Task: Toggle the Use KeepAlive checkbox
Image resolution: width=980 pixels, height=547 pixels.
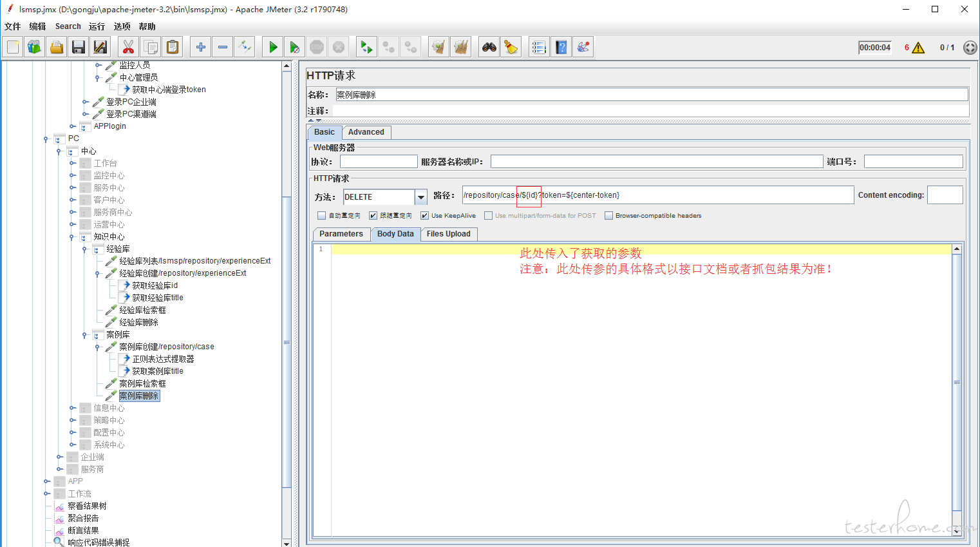Action: [424, 216]
